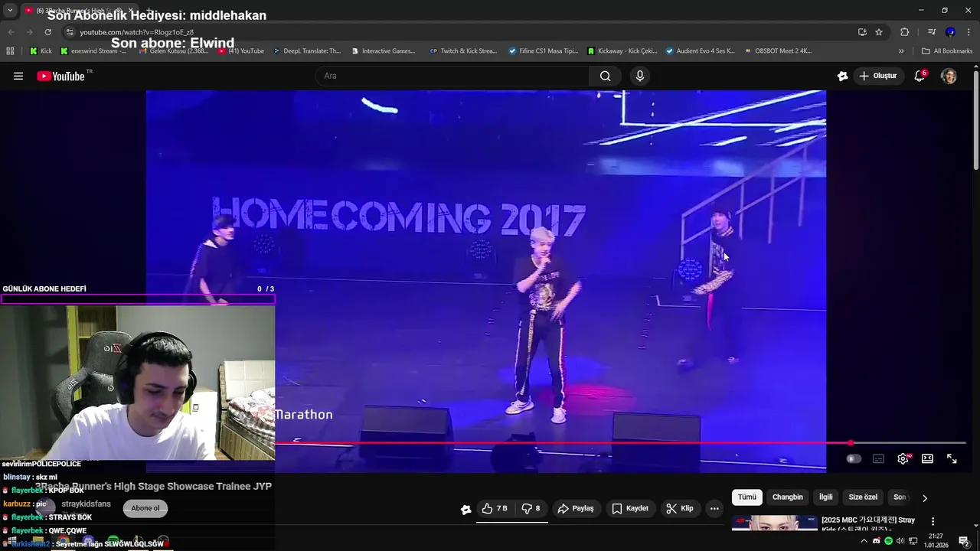Click the Ara search input field
This screenshot has height=551, width=980.
452,76
